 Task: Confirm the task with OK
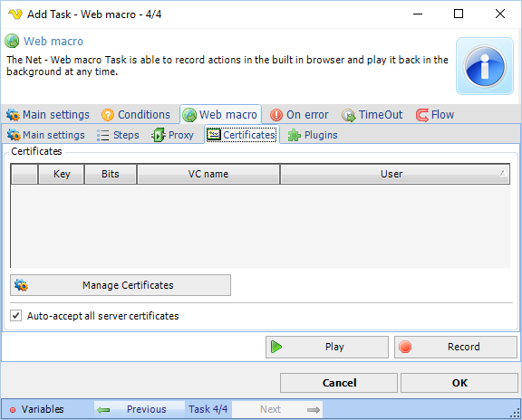click(x=459, y=383)
